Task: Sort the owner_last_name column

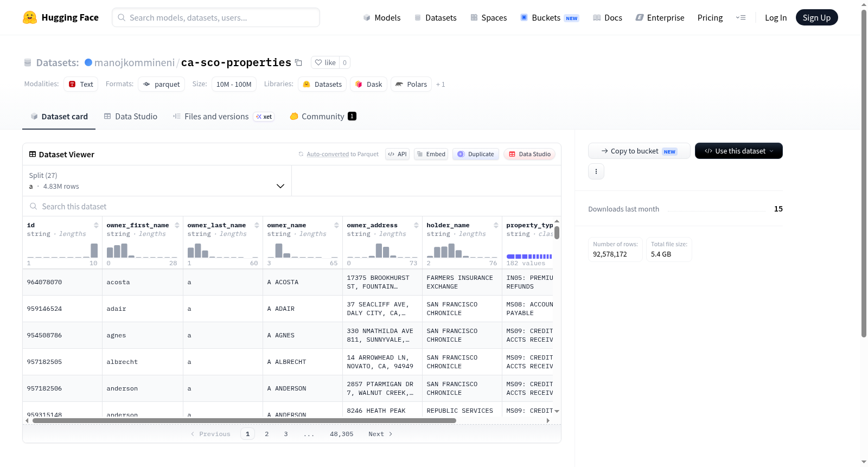Action: 257,225
